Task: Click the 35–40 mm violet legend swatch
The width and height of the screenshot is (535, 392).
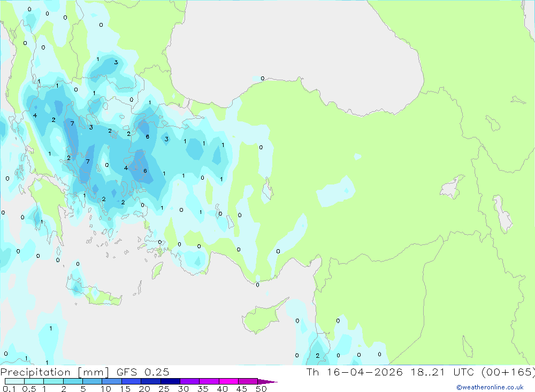Action: pos(209,381)
